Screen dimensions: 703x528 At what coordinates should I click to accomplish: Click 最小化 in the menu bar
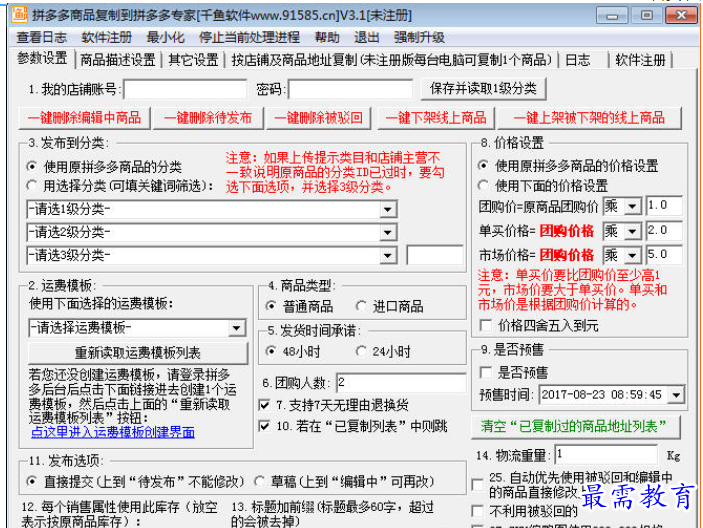coord(165,37)
